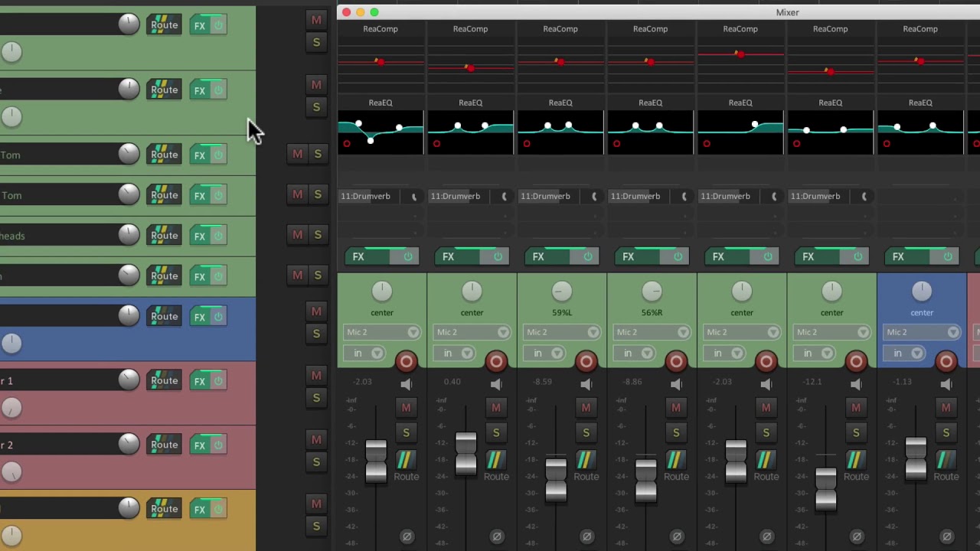Record-arm the 0.40 mixer channel
Viewport: 980px width, 551px height.
[496, 361]
